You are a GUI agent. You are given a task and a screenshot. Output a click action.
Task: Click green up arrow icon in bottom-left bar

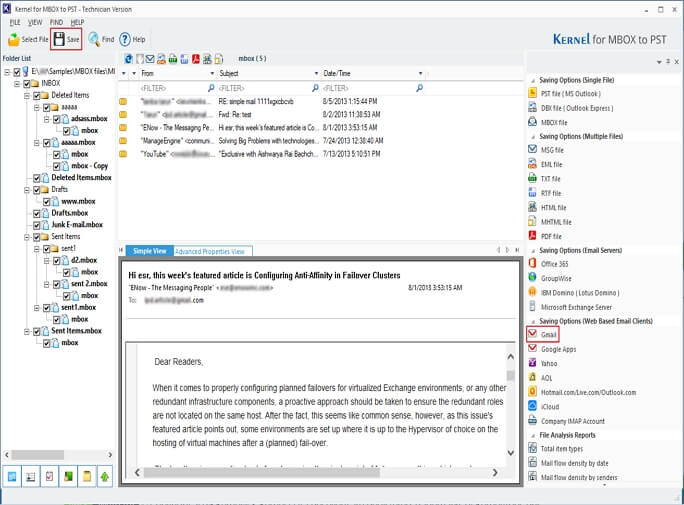[x=105, y=476]
